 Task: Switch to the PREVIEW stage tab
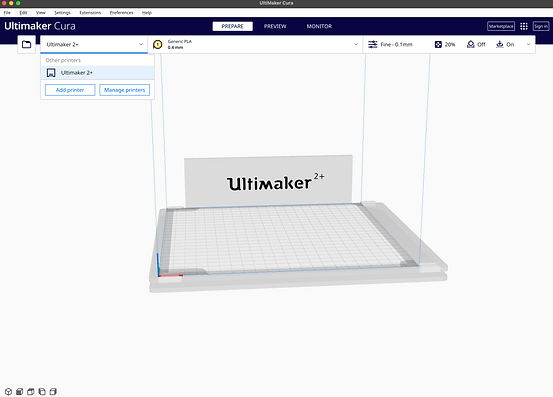tap(275, 26)
